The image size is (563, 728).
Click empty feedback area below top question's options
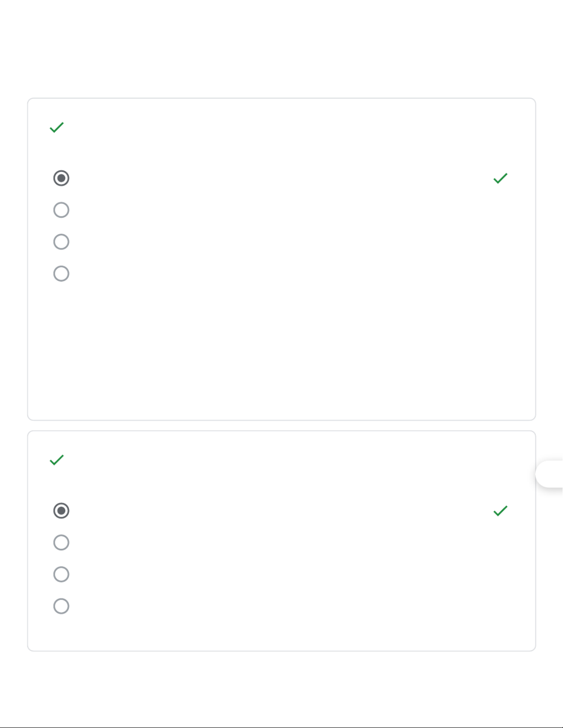276,349
